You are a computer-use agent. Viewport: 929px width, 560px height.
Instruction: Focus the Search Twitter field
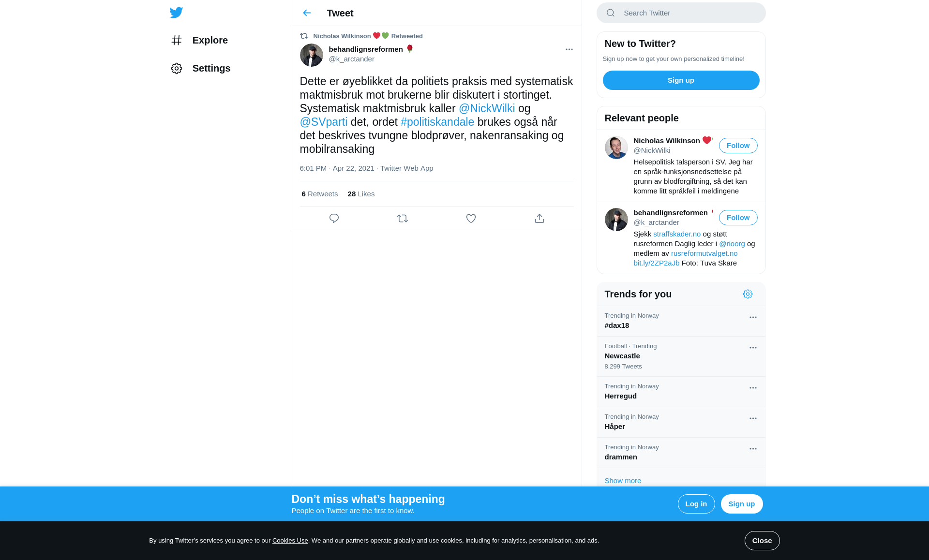[681, 13]
